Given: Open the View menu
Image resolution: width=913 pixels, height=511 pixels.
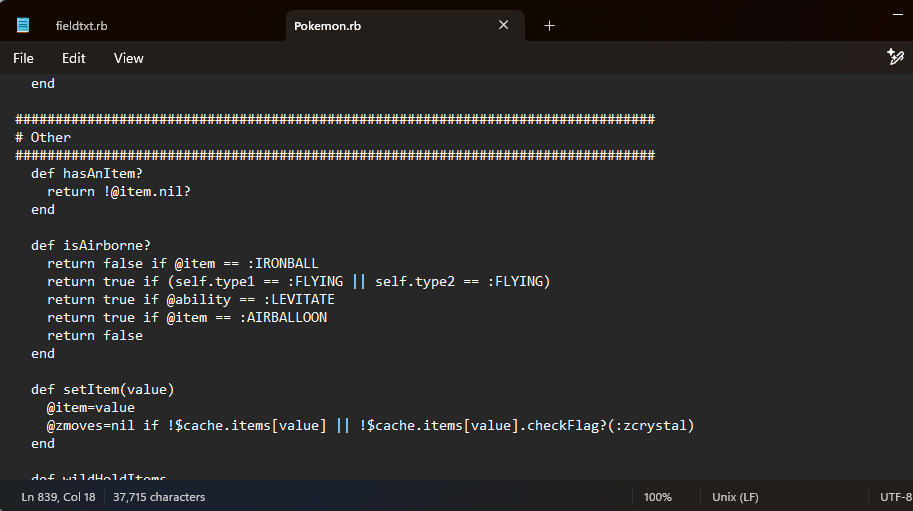Looking at the screenshot, I should coord(128,58).
